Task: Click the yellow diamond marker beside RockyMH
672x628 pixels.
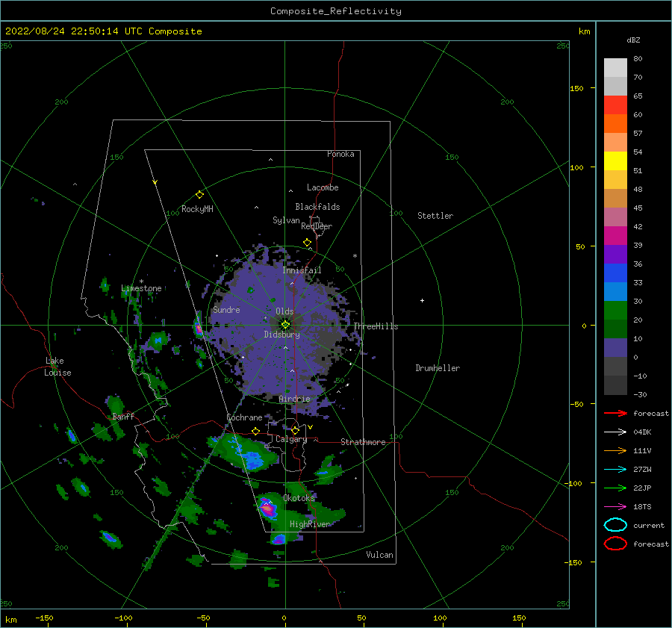Action: click(199, 195)
